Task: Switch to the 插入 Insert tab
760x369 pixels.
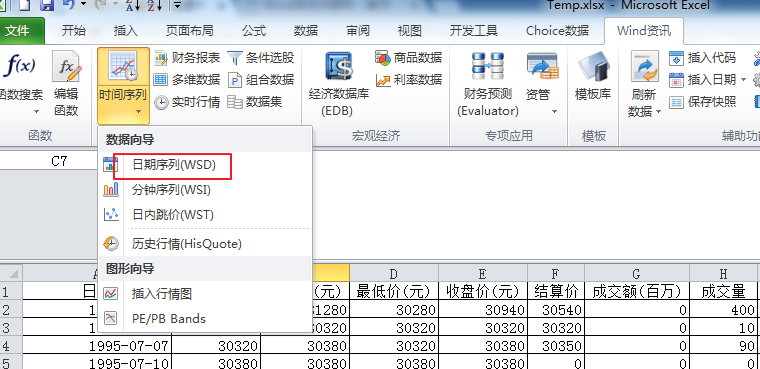Action: coord(126,31)
